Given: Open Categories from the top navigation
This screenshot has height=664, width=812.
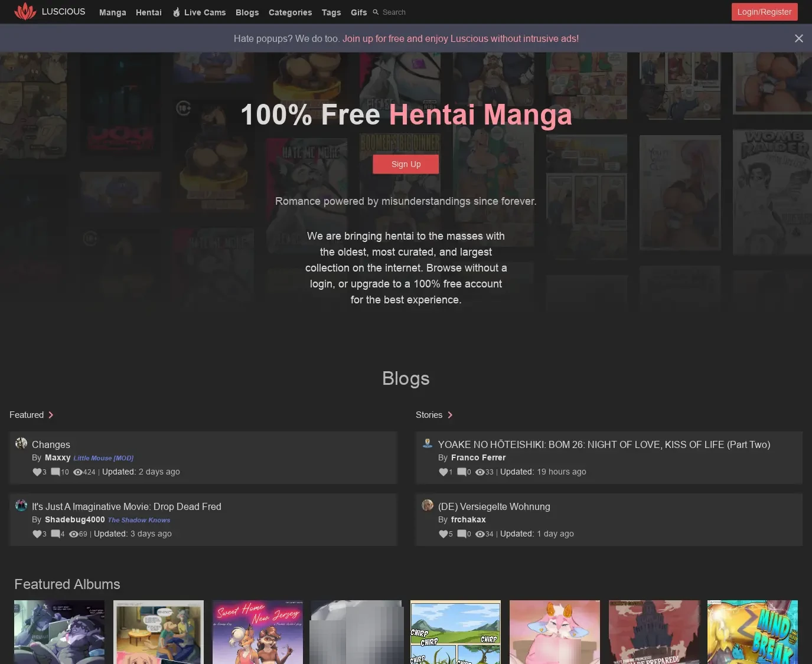Looking at the screenshot, I should pyautogui.click(x=291, y=12).
